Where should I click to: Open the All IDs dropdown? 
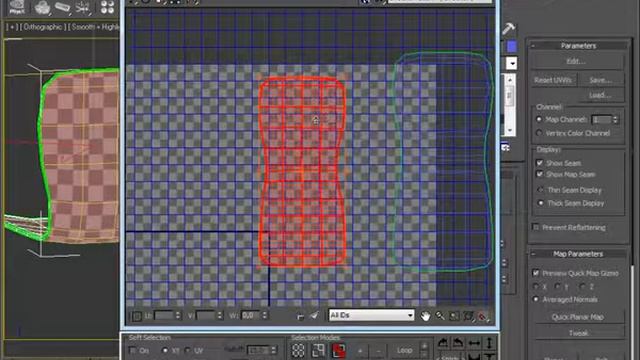[x=371, y=315]
